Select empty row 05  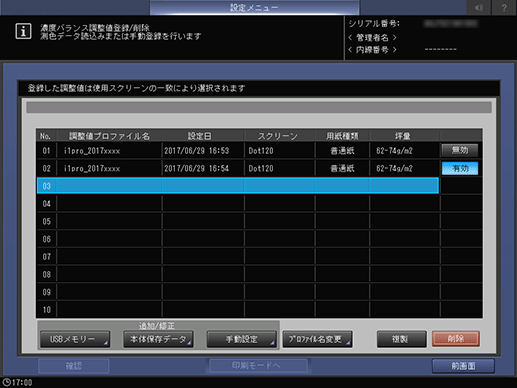click(x=238, y=221)
